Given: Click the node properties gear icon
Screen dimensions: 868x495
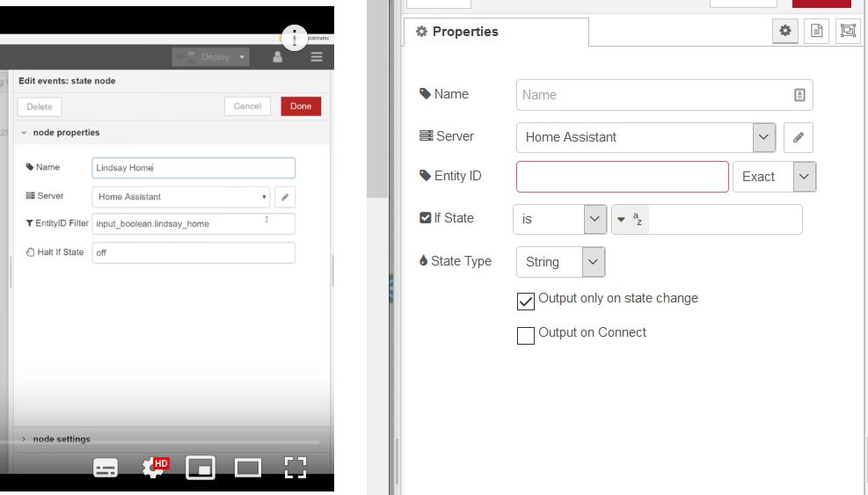Looking at the screenshot, I should (784, 31).
